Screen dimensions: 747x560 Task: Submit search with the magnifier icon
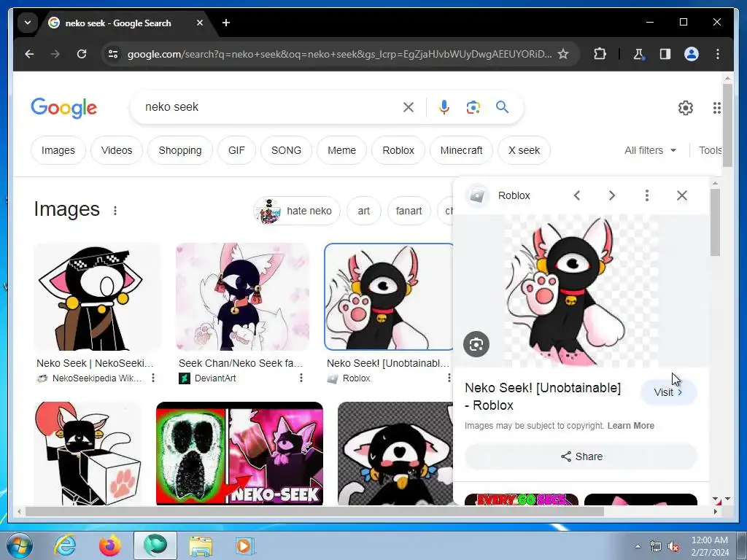coord(502,107)
